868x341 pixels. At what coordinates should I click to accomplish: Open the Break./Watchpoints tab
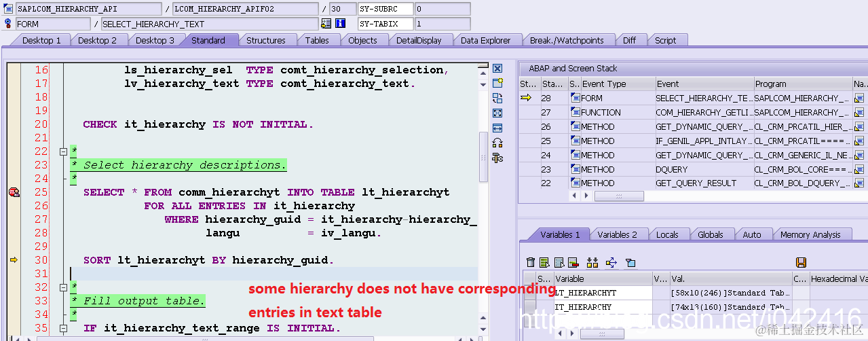567,40
